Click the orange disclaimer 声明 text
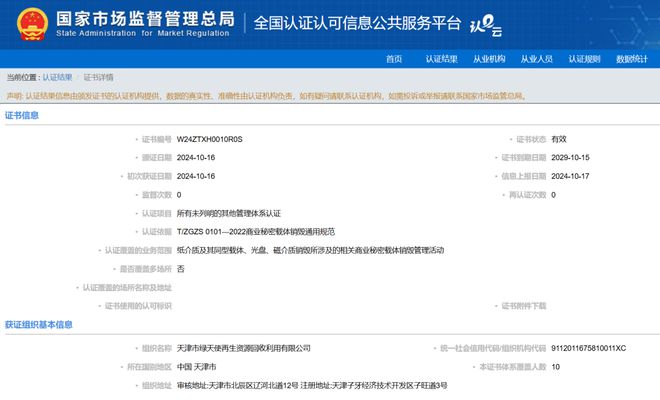660x400 pixels. [x=266, y=96]
